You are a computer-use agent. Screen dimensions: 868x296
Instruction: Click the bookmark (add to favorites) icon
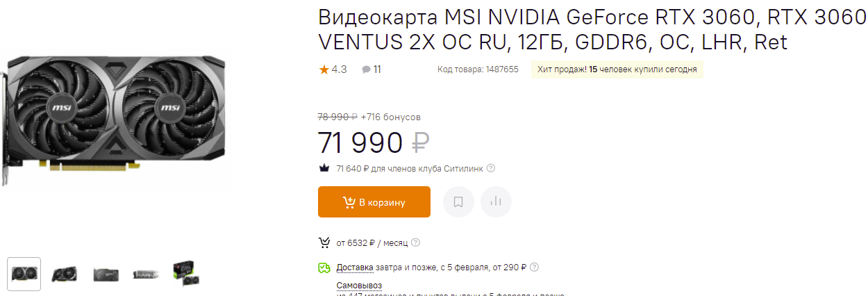click(x=458, y=202)
